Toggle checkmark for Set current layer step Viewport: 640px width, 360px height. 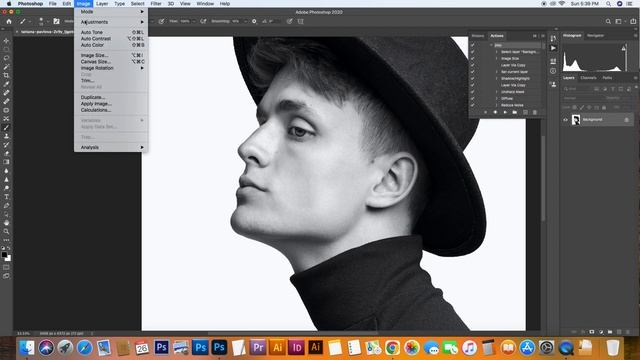[x=473, y=72]
